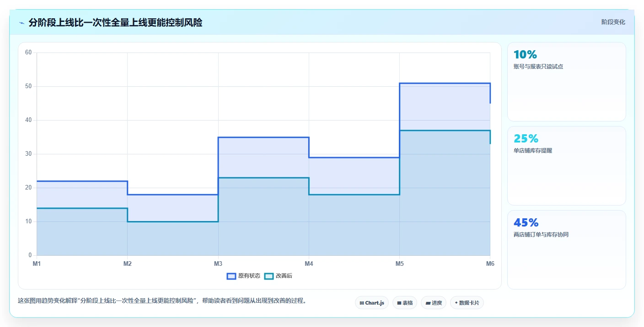Image resolution: width=644 pixels, height=327 pixels.
Task: Click the 50 y-axis tick label
Action: tap(28, 86)
